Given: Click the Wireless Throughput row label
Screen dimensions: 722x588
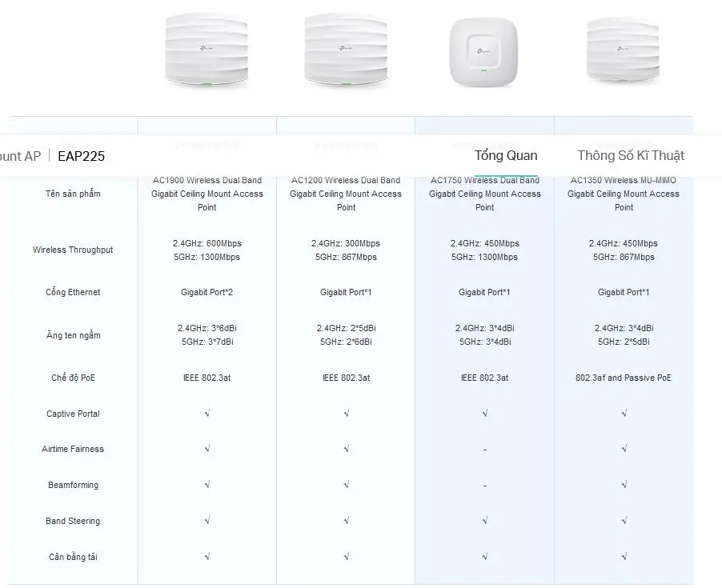Looking at the screenshot, I should pyautogui.click(x=73, y=250).
